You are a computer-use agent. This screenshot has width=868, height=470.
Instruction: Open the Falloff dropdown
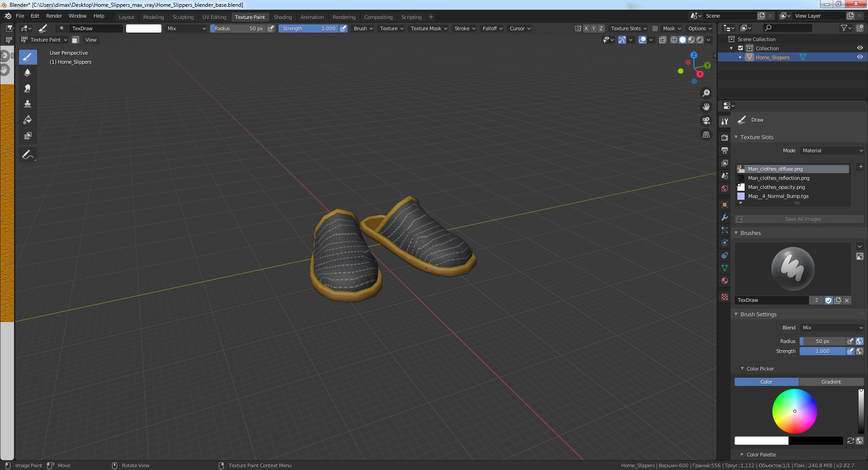coord(492,28)
